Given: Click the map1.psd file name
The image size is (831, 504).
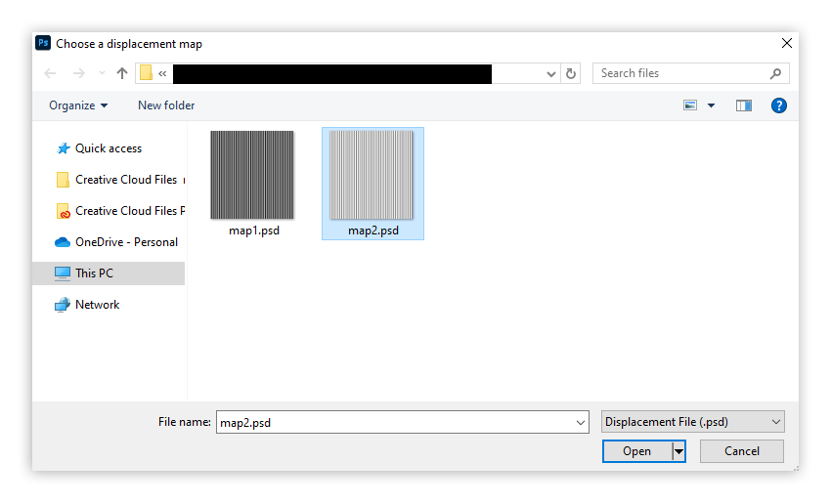Looking at the screenshot, I should (254, 231).
